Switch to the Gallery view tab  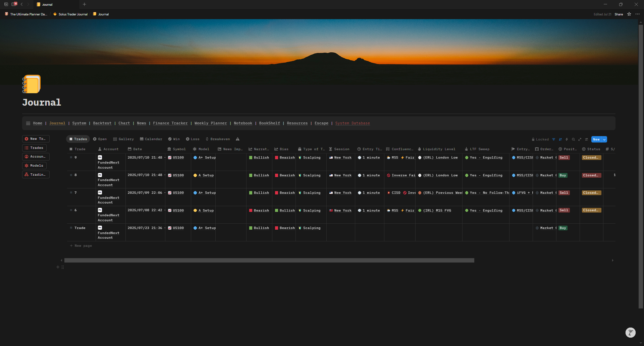click(123, 139)
